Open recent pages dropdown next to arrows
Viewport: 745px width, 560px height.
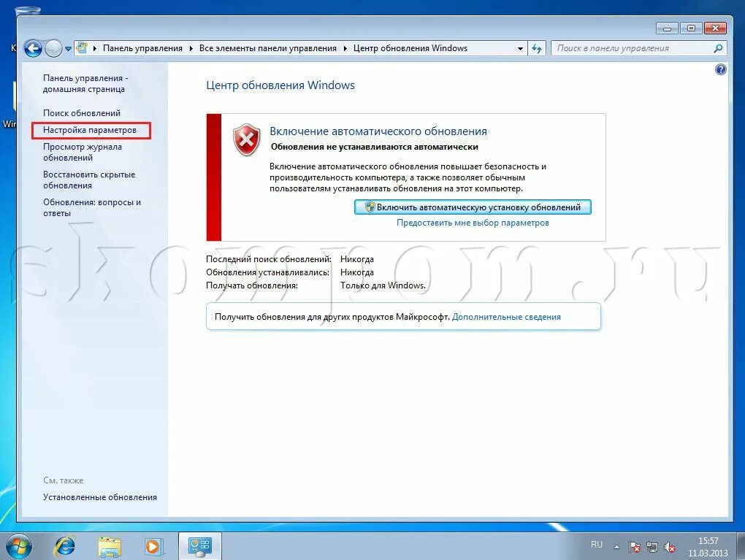tap(68, 48)
